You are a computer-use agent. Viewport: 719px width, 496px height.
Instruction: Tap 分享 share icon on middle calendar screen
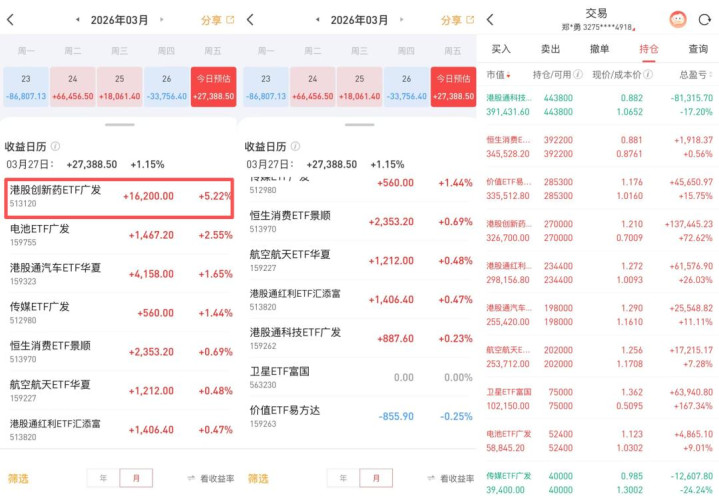[470, 20]
